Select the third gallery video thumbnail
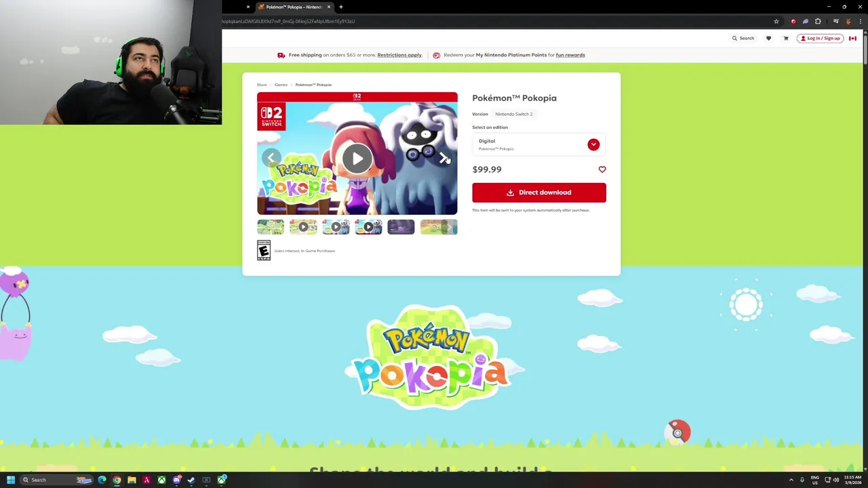 coord(336,227)
